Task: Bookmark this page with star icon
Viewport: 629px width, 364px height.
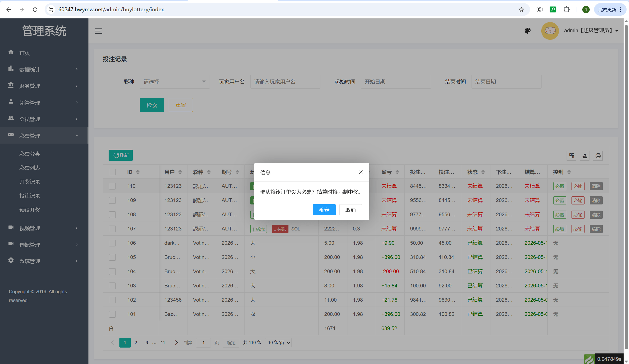Action: tap(521, 10)
